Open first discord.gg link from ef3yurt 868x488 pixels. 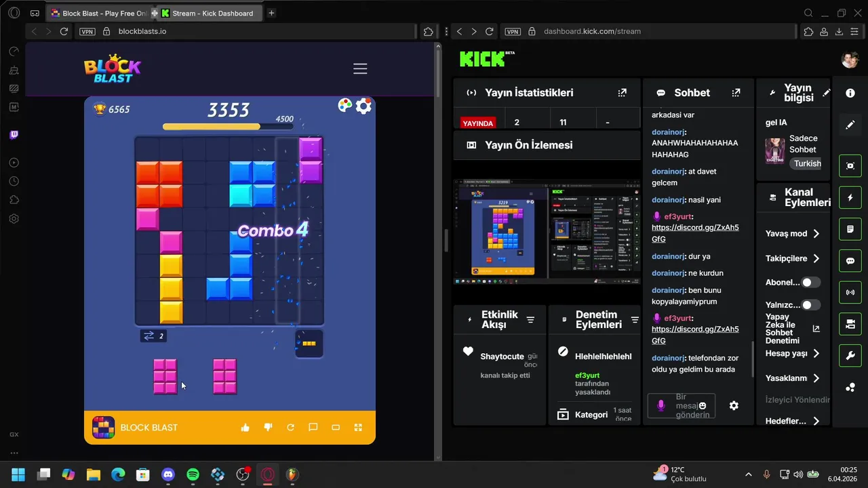tap(695, 233)
